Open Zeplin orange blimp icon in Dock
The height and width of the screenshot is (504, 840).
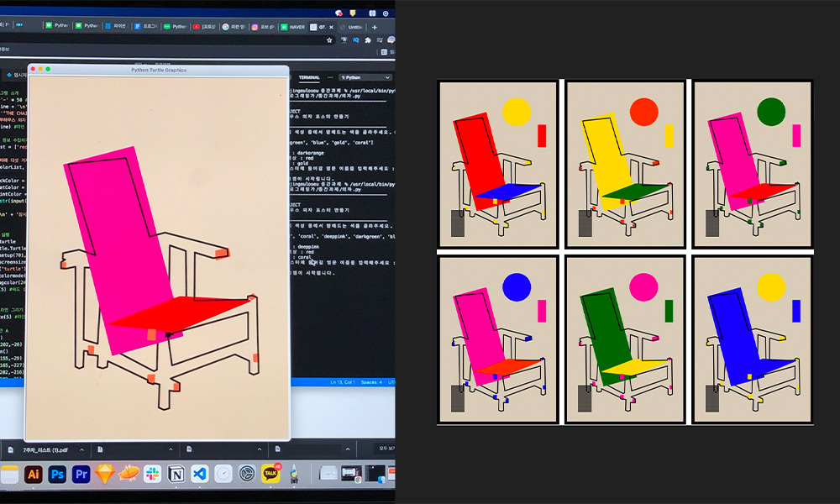tap(129, 474)
